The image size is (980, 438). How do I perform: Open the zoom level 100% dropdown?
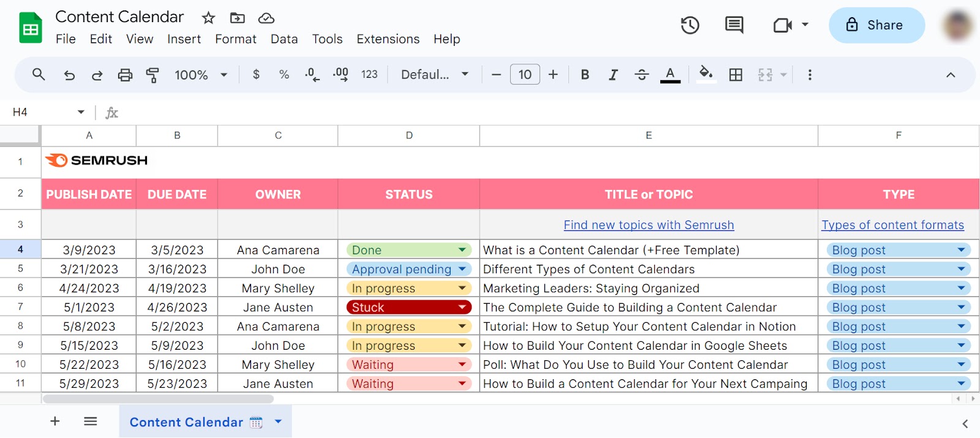201,75
